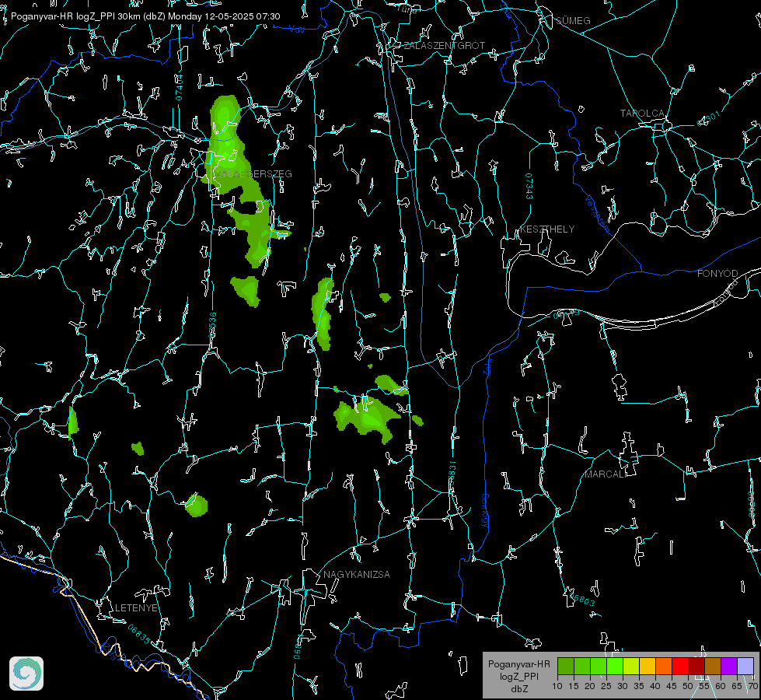Pick the 20-25 dBZ green swatch
761x700 pixels.
599,666
